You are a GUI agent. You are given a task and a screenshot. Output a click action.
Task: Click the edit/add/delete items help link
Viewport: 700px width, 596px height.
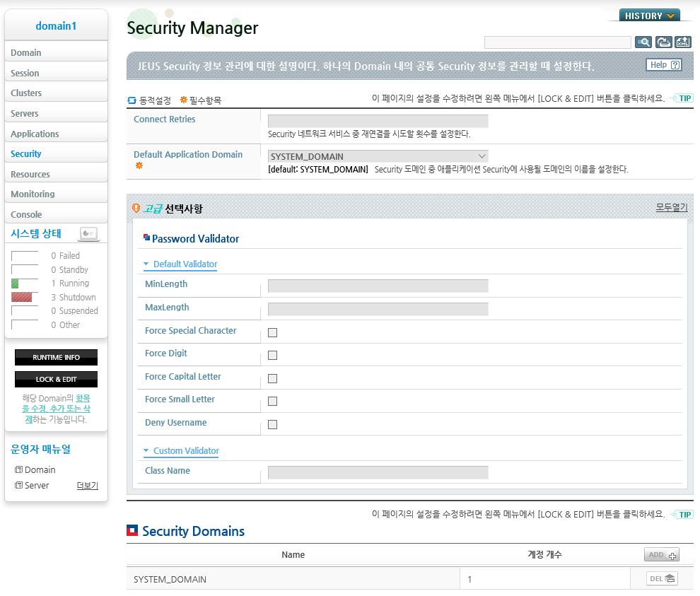pos(57,409)
